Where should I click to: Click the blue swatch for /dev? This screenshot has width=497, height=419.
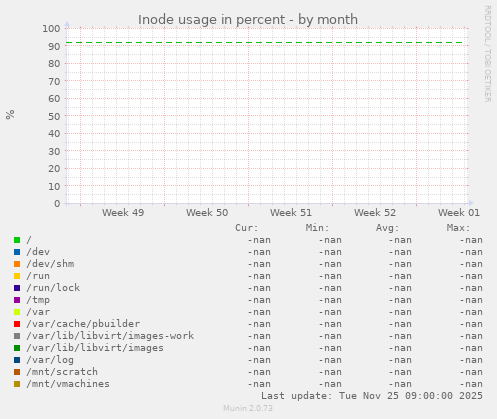[x=17, y=252]
